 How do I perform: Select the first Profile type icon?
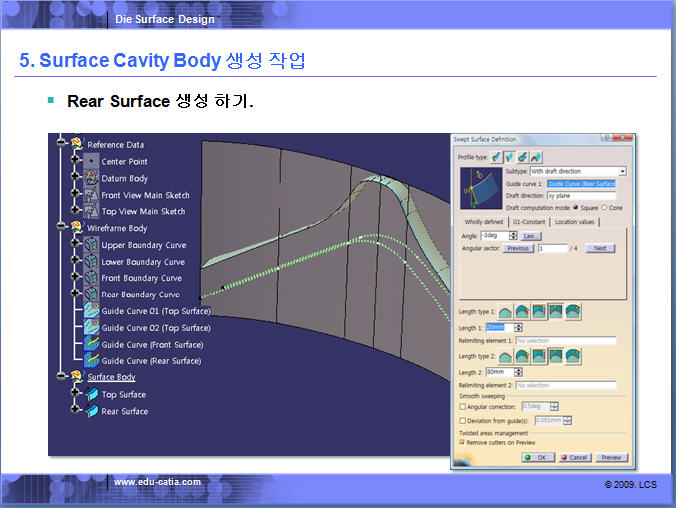498,157
